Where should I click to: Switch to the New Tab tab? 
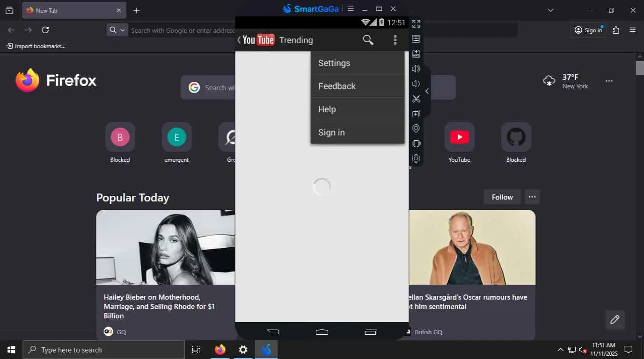coord(74,10)
